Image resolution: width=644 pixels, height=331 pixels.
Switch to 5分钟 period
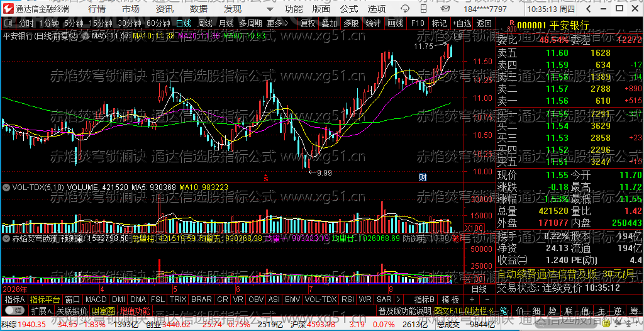73,23
